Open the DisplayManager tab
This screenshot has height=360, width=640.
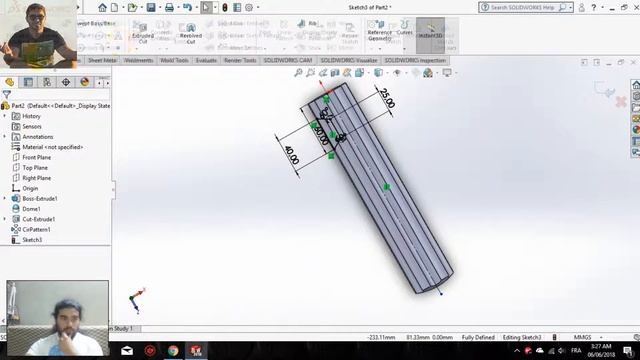[x=84, y=82]
